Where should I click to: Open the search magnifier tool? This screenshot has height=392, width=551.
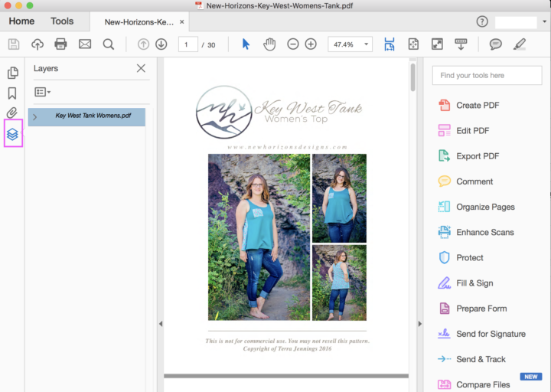pos(109,44)
